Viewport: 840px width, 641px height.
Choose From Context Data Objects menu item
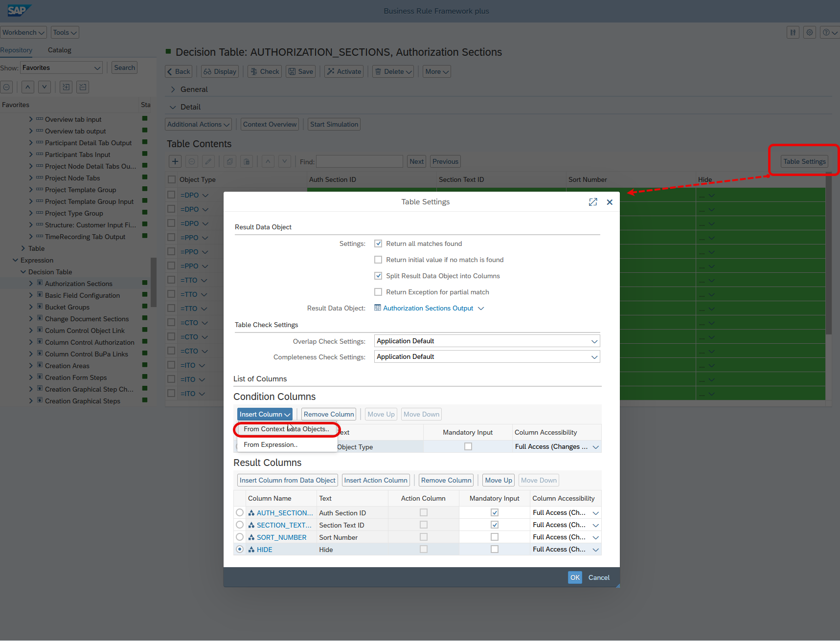pyautogui.click(x=286, y=429)
